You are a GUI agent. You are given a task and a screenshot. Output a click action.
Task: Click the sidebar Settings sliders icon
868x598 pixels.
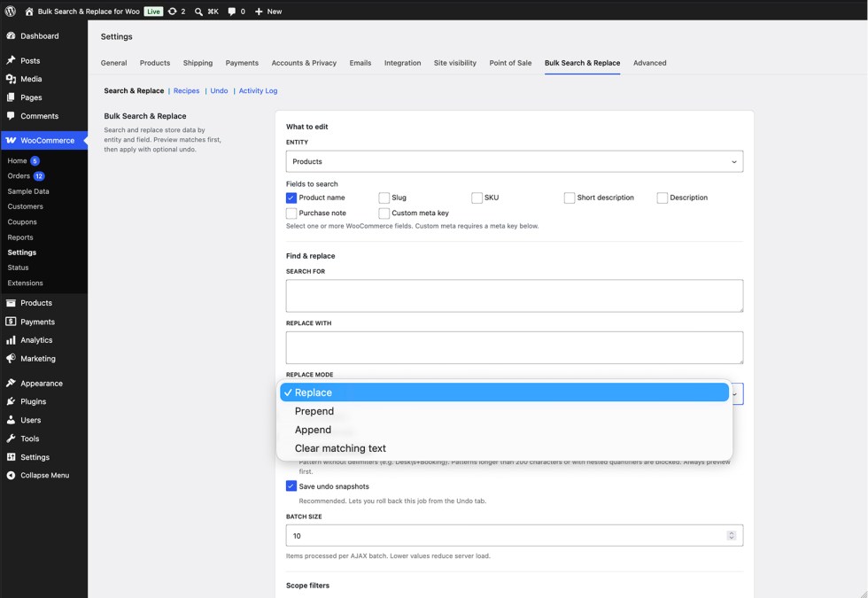11,457
